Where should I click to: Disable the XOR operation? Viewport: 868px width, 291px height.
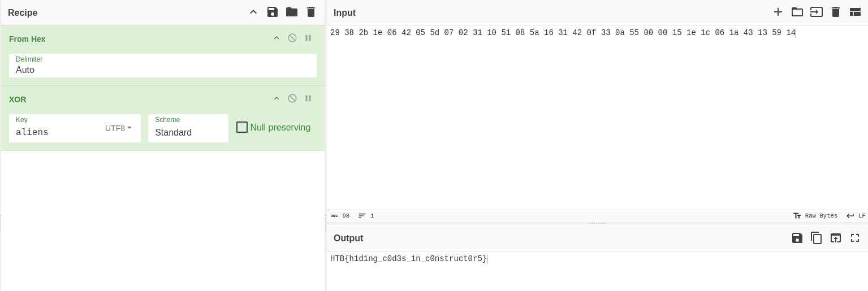point(292,98)
